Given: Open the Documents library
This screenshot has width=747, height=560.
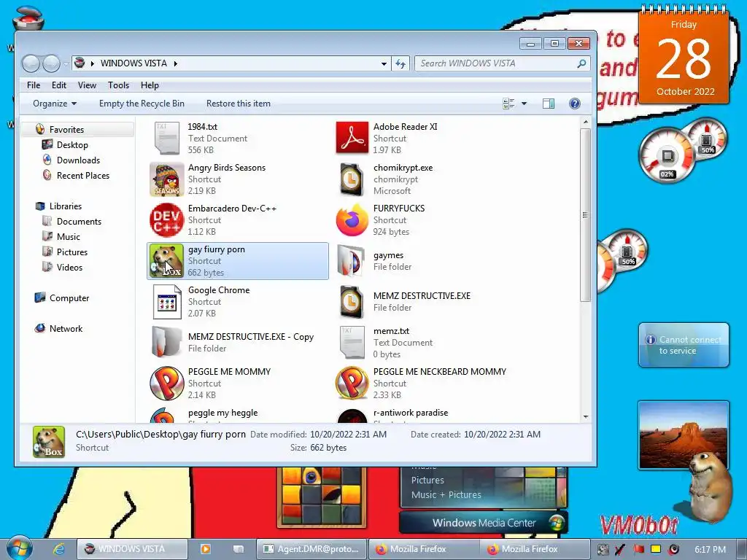Looking at the screenshot, I should tap(79, 222).
